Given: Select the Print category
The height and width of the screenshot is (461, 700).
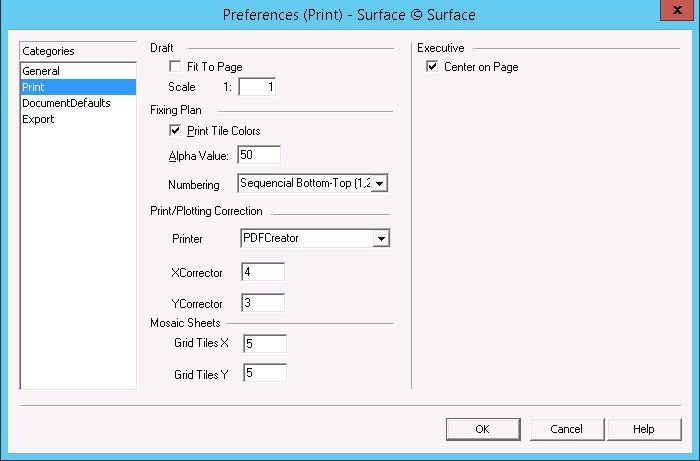Looking at the screenshot, I should pos(33,87).
